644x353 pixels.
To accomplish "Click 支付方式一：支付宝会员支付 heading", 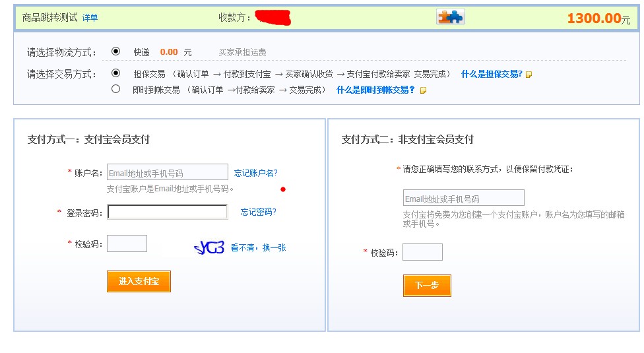I will coord(88,140).
